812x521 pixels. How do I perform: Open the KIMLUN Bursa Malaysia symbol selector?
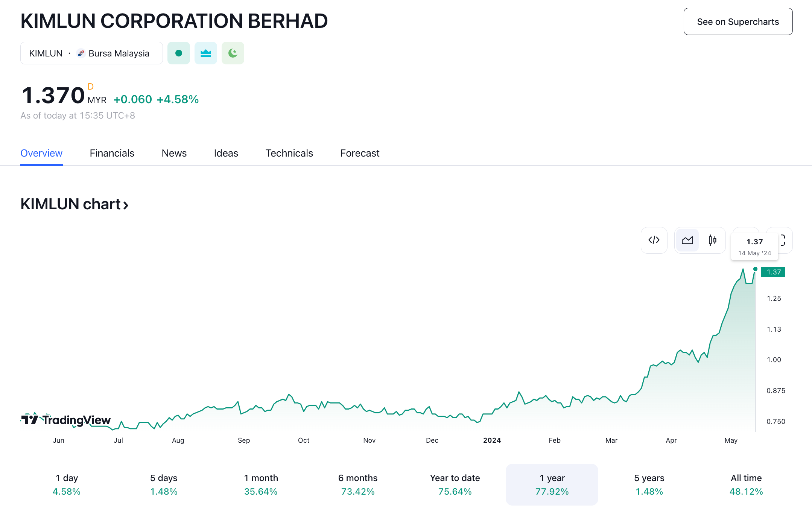91,53
